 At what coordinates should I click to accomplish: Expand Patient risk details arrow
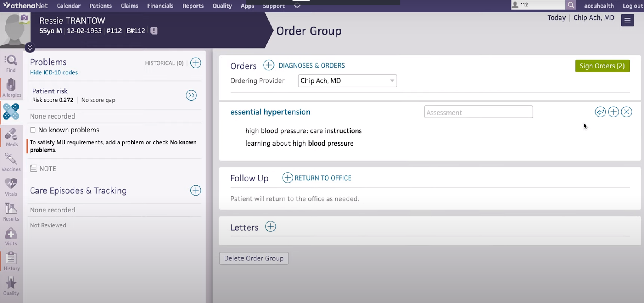pos(191,95)
